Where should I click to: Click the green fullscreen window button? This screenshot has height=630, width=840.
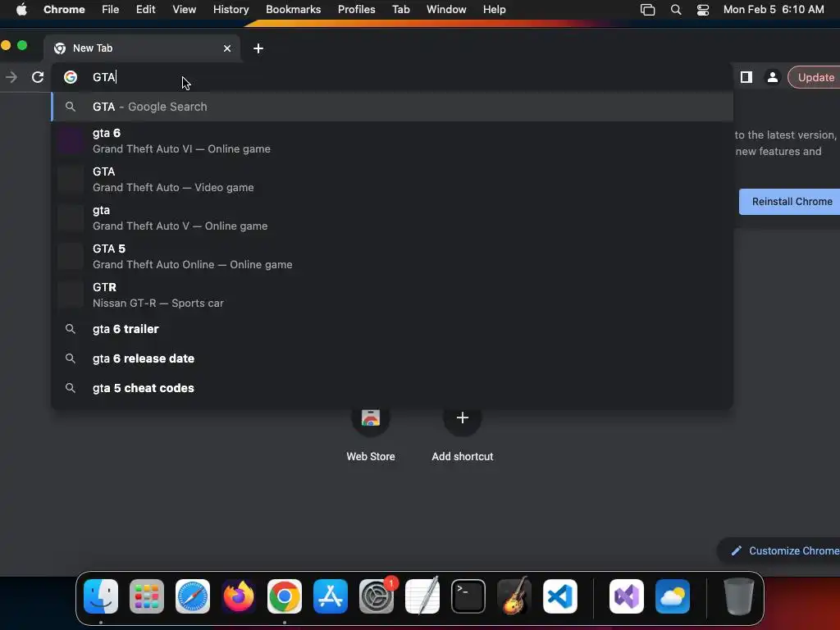click(22, 46)
